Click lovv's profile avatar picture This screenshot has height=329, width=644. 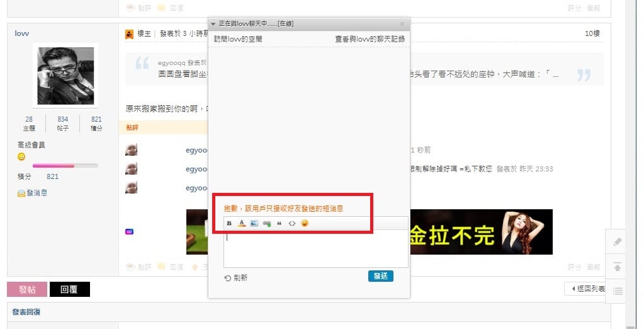coord(65,75)
